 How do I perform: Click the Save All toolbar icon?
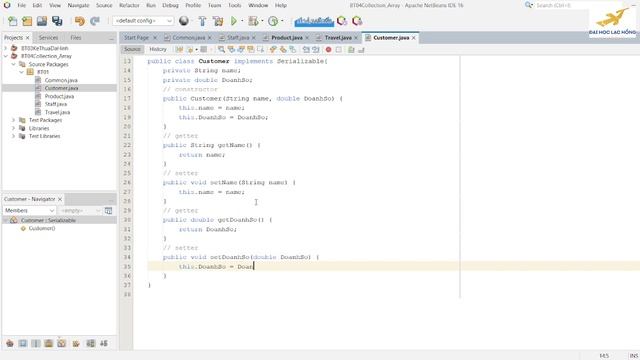[x=57, y=21]
